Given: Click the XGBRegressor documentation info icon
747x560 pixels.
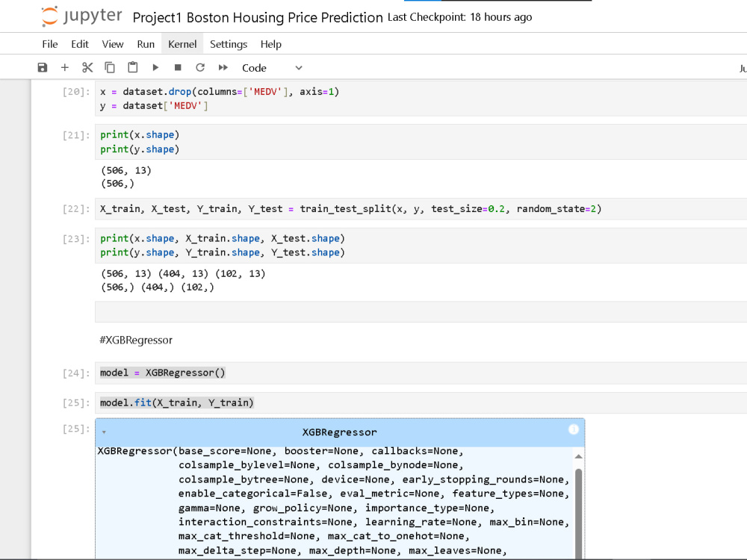Looking at the screenshot, I should tap(574, 429).
